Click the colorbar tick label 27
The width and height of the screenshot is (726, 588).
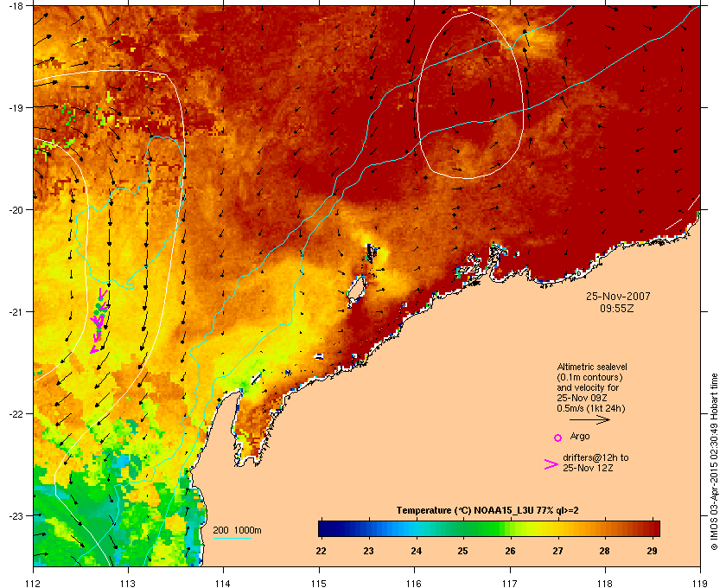(557, 551)
